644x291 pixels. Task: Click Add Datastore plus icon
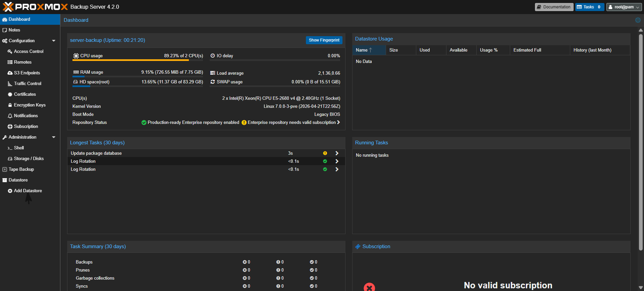click(10, 191)
